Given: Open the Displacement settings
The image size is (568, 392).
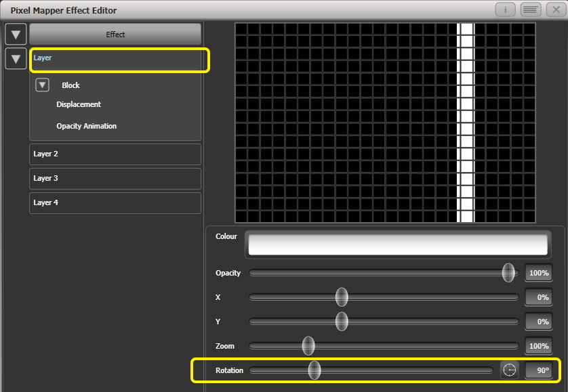Looking at the screenshot, I should coord(79,104).
